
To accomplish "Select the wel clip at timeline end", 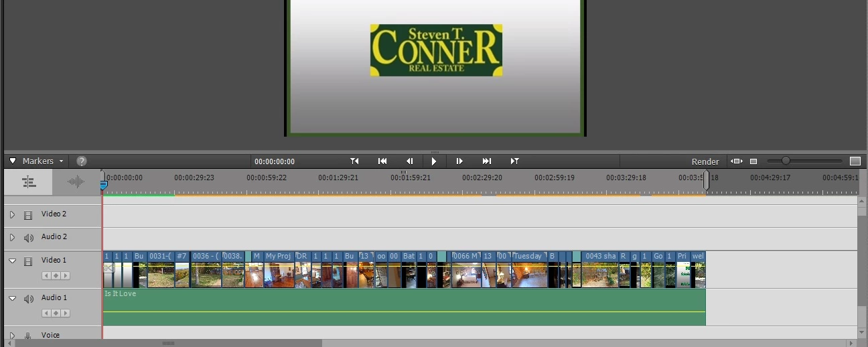I will coord(698,270).
